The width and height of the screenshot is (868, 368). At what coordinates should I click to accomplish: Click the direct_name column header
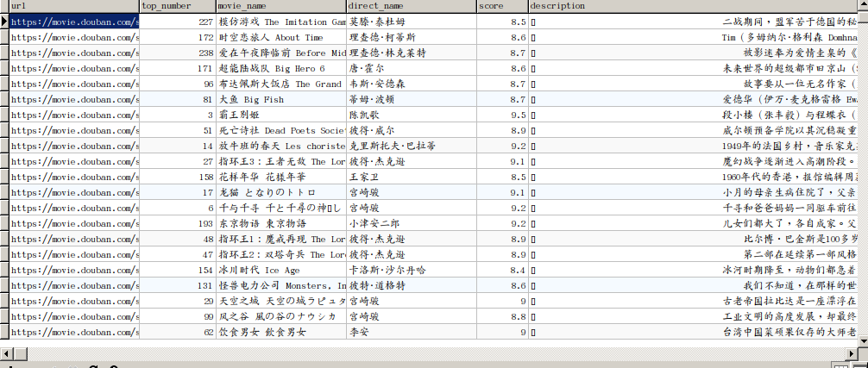point(412,6)
